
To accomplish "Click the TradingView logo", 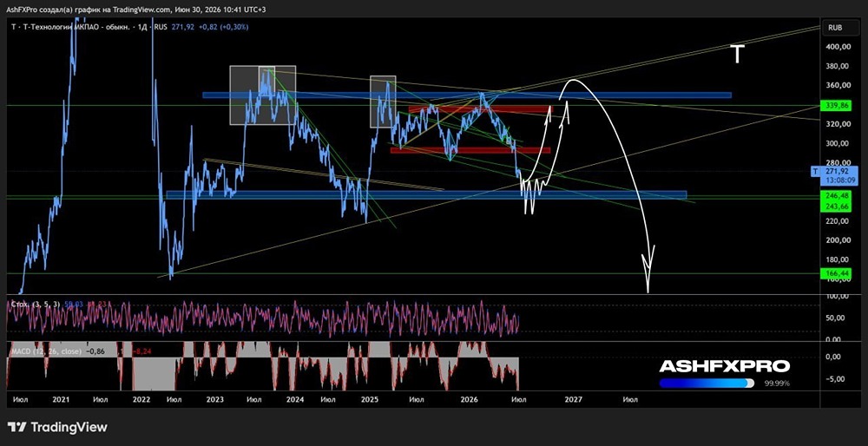I will coord(57,427).
